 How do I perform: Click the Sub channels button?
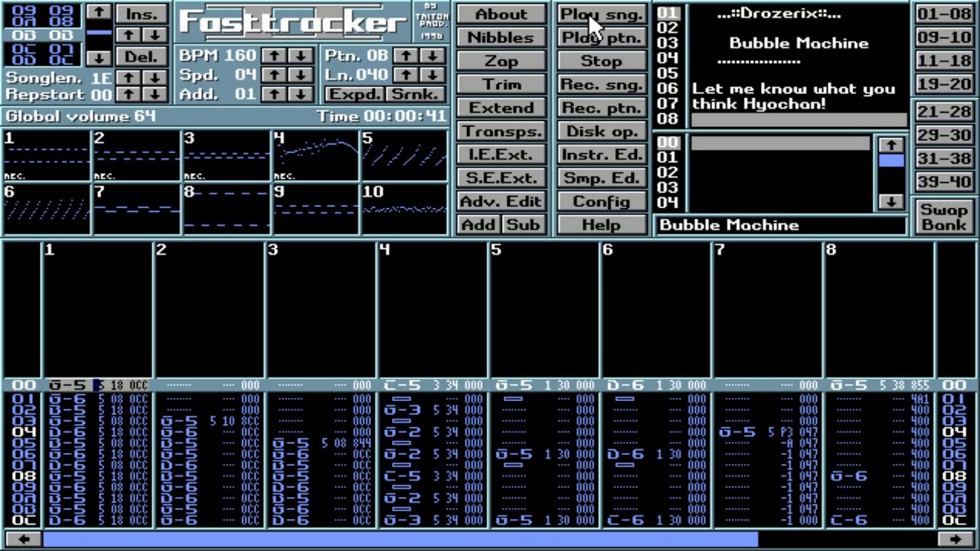click(x=524, y=224)
